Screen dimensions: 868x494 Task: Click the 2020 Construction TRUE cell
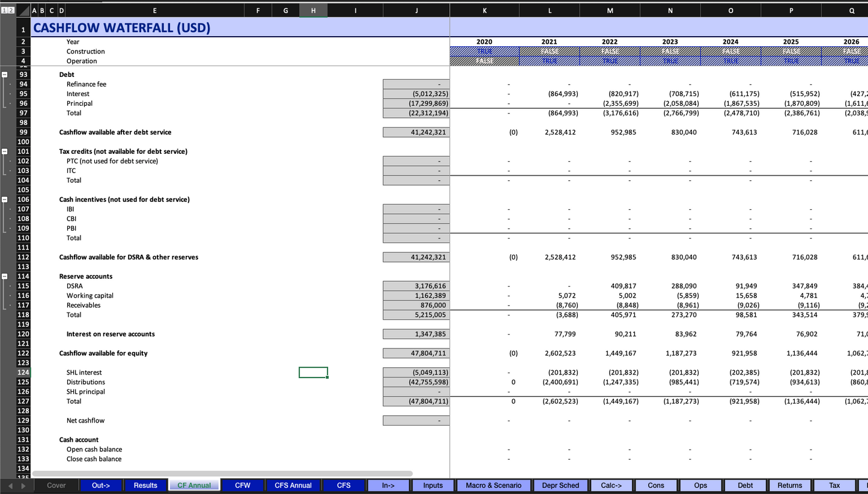click(484, 52)
